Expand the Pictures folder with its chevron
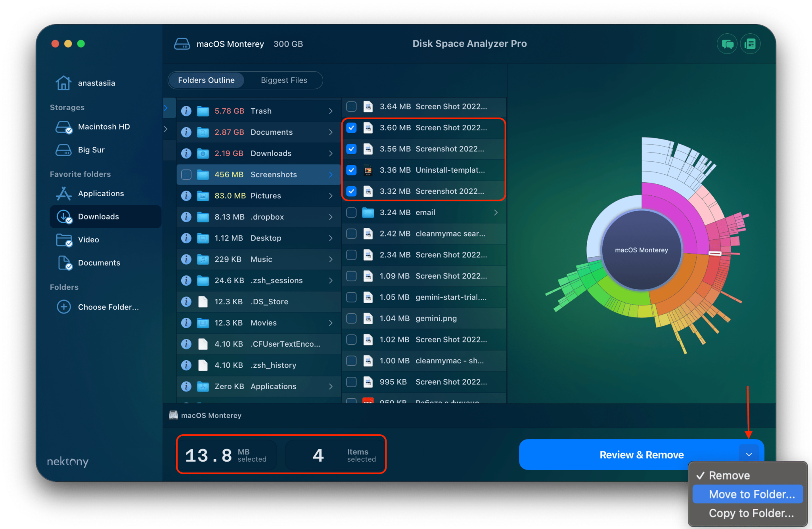 [x=331, y=196]
